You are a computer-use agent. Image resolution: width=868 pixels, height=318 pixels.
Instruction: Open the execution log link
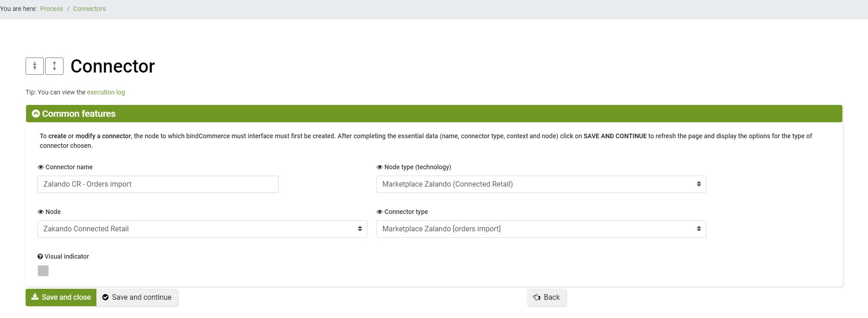pyautogui.click(x=106, y=92)
